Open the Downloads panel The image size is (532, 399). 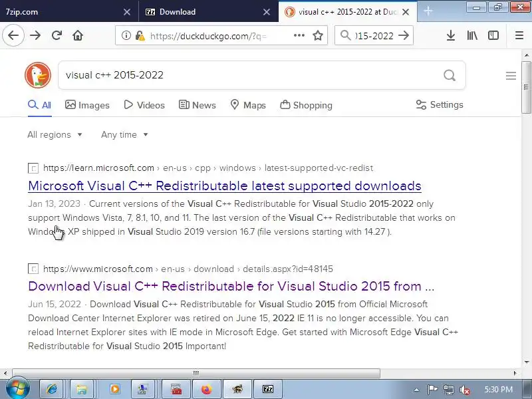tap(451, 35)
